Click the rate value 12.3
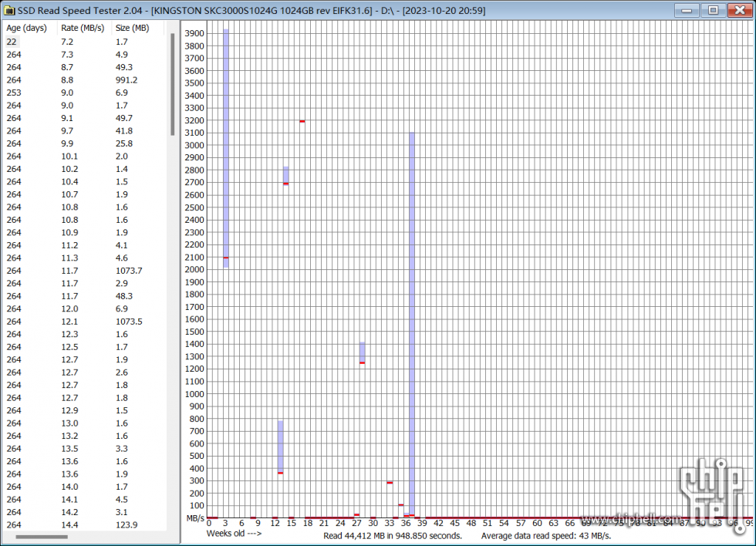 (69, 334)
